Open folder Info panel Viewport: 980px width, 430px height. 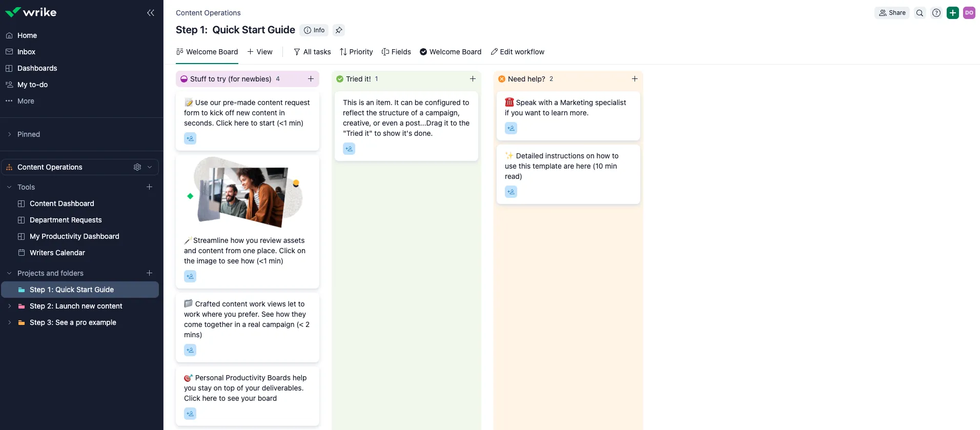(x=314, y=30)
